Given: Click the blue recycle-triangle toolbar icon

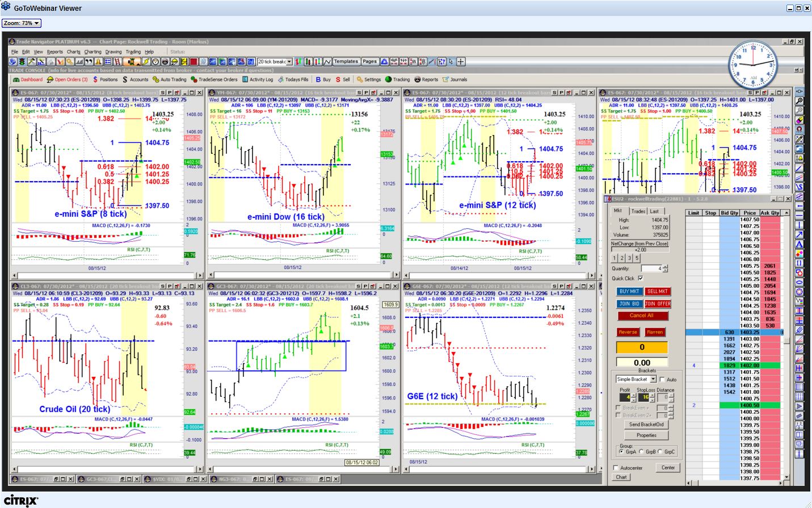Looking at the screenshot, I should (x=384, y=61).
